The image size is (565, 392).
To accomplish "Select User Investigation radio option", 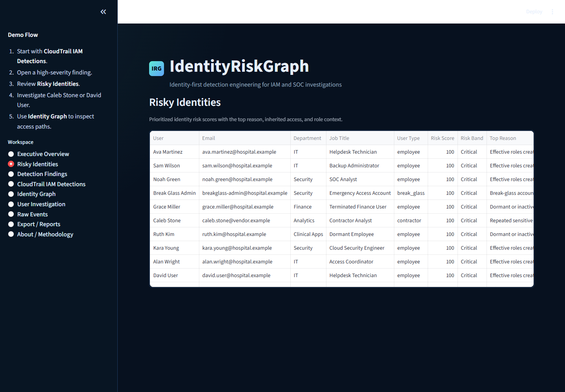I will pos(37,204).
